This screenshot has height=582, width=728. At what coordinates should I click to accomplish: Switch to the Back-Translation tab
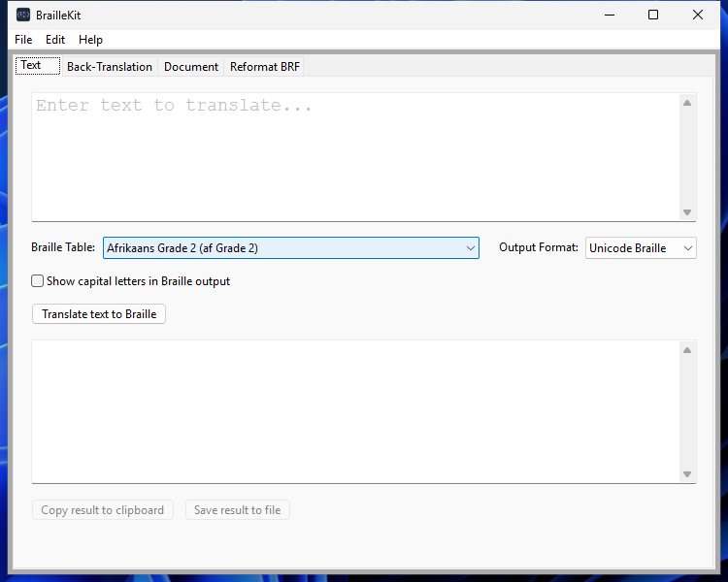[x=110, y=67]
